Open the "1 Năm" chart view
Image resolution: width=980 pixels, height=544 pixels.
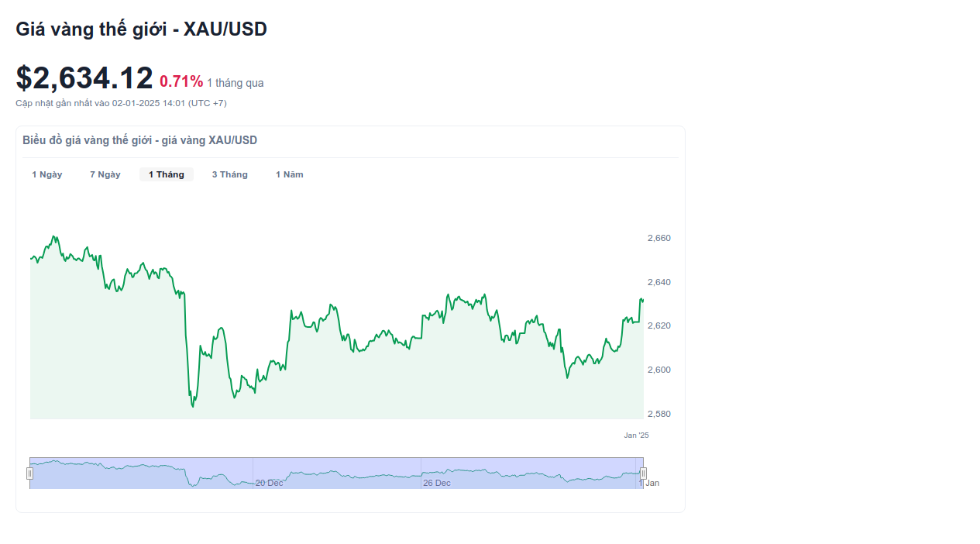click(290, 174)
